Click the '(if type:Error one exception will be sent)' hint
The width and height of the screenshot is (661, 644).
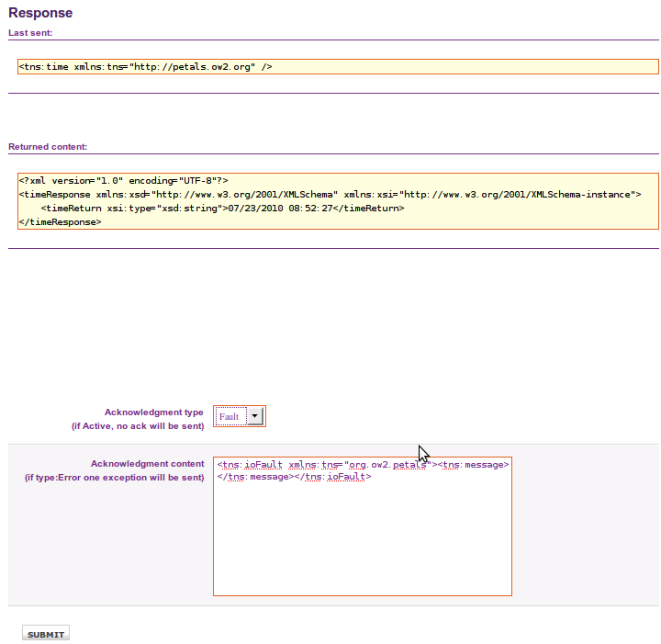[114, 478]
